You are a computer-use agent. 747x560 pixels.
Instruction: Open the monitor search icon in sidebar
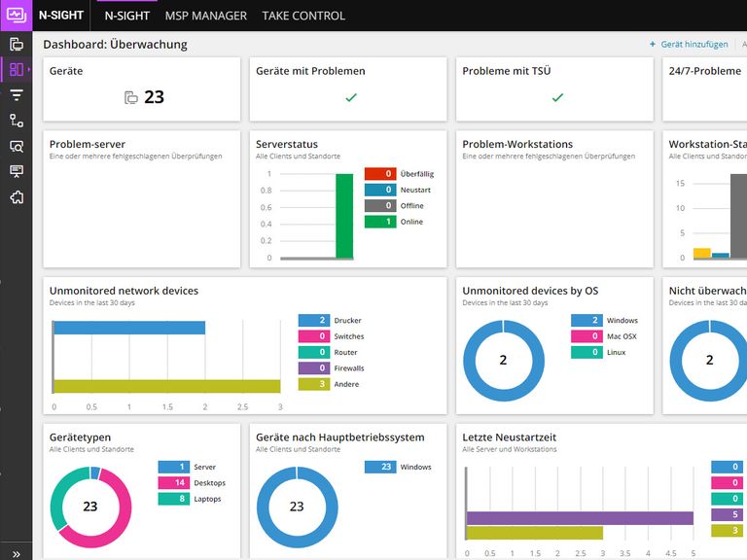pos(17,146)
